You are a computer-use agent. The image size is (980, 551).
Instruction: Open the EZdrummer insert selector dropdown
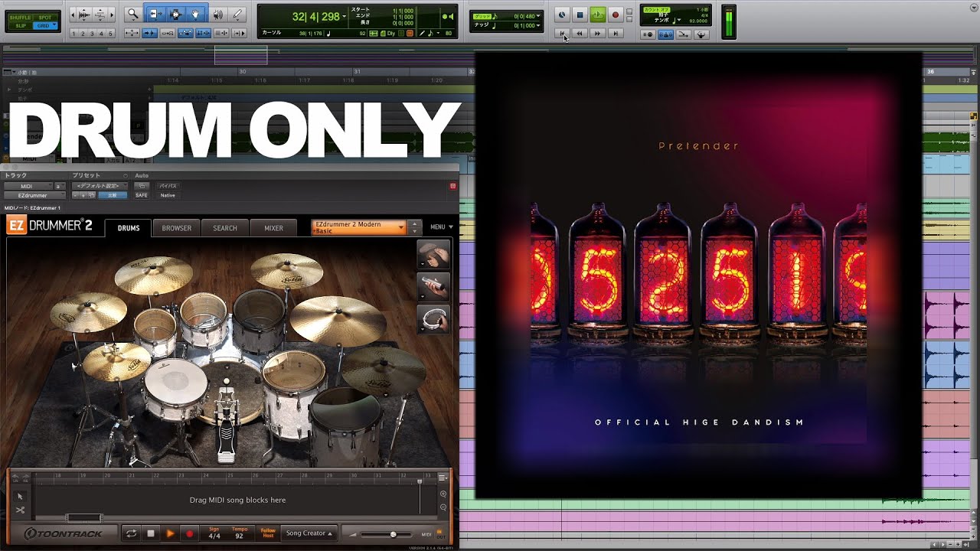pos(35,195)
